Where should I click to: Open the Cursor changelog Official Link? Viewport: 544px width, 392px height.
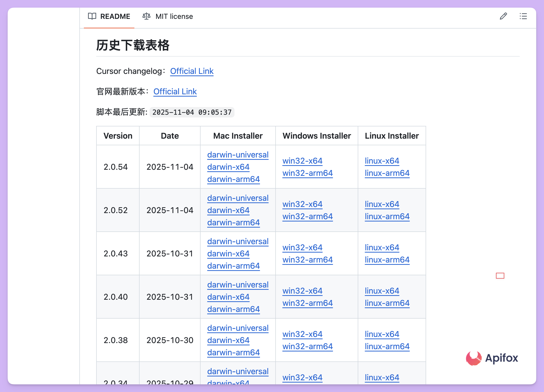point(192,71)
